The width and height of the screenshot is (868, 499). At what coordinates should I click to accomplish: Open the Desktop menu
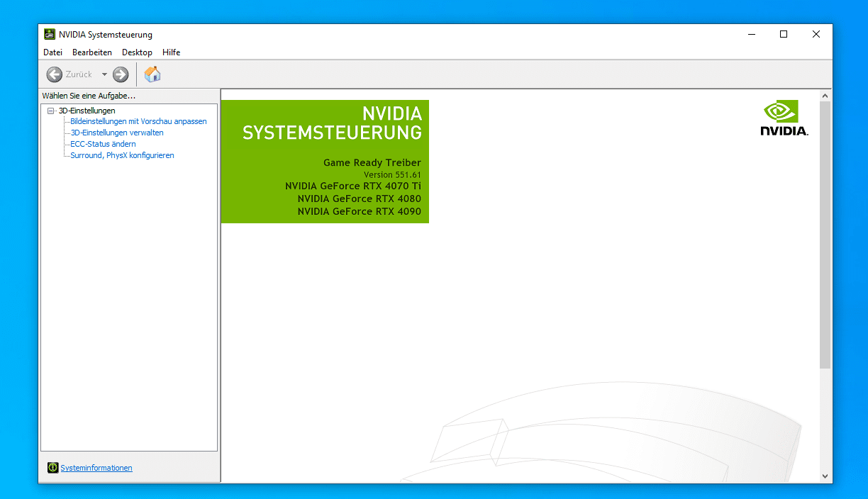coord(137,52)
